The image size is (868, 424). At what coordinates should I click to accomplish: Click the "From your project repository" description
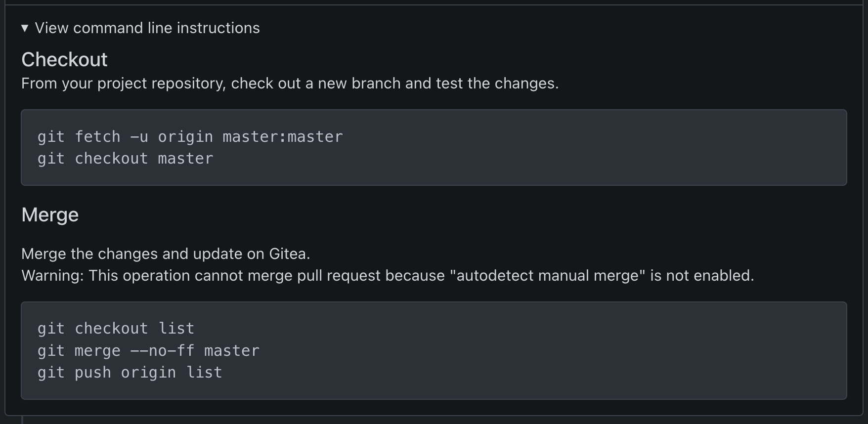pos(290,84)
